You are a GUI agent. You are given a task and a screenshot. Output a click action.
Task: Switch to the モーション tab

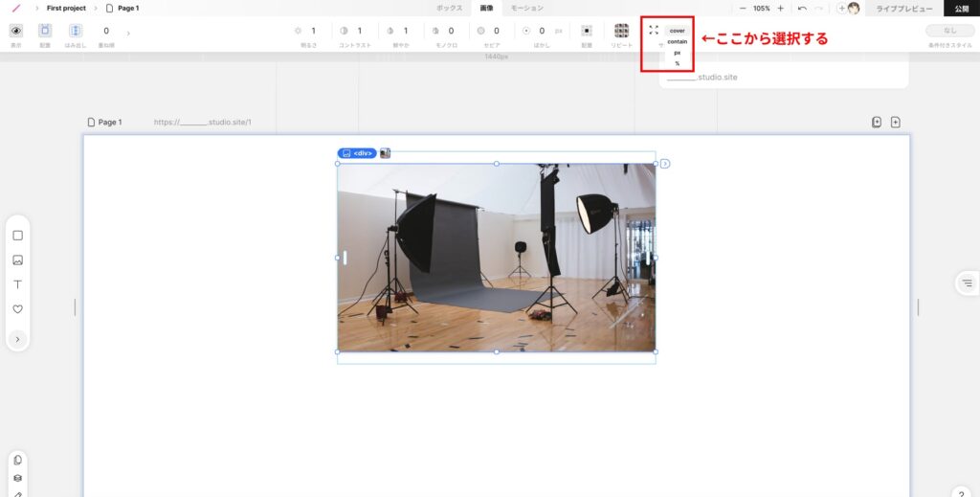526,8
